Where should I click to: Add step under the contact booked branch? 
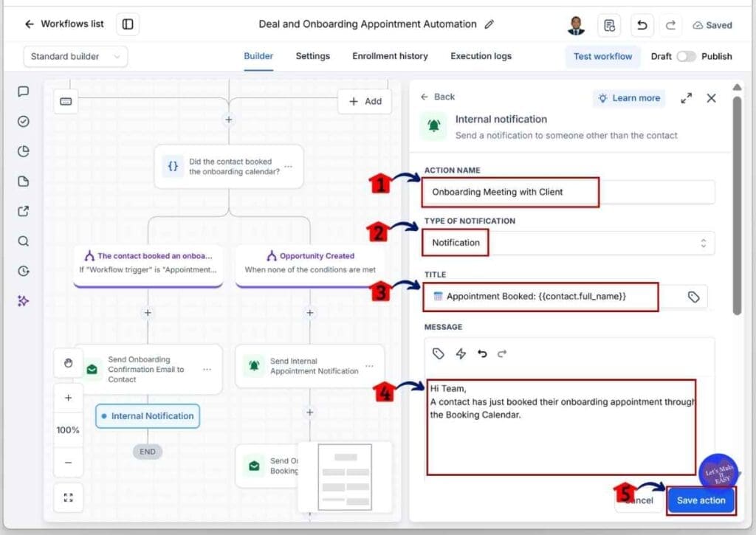pyautogui.click(x=148, y=313)
